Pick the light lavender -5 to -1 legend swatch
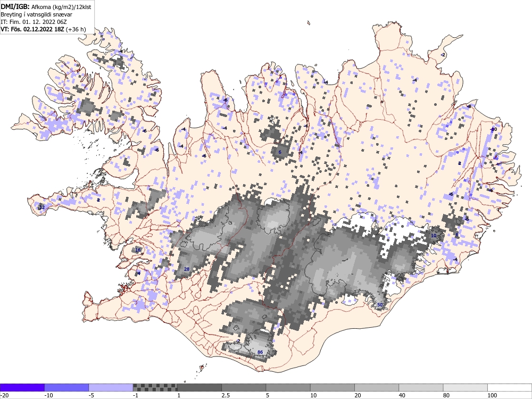The image size is (532, 399). pyautogui.click(x=111, y=387)
